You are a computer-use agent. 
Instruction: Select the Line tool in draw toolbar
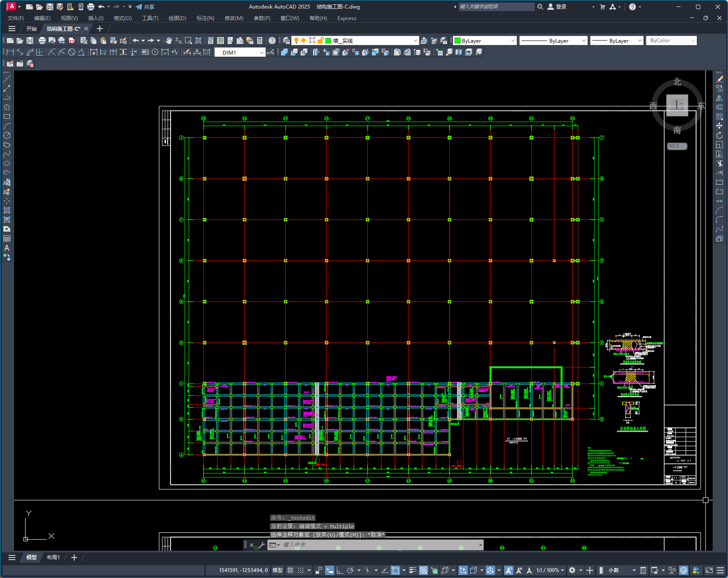pyautogui.click(x=7, y=79)
